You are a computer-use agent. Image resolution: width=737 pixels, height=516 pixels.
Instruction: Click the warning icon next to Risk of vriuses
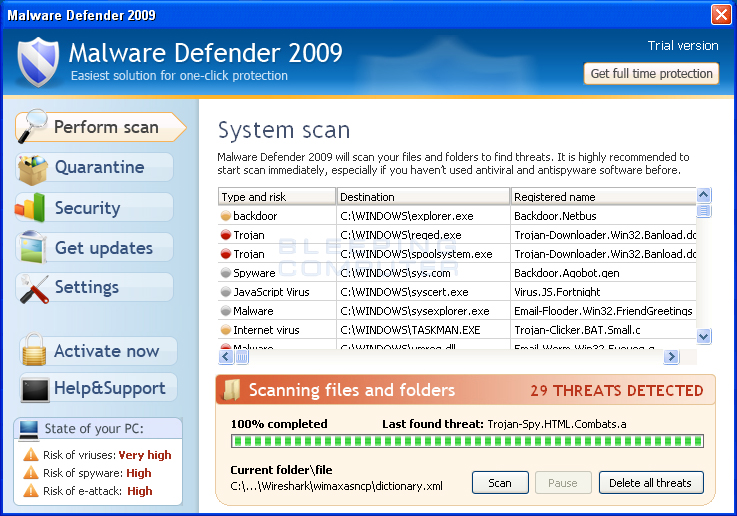click(x=31, y=454)
